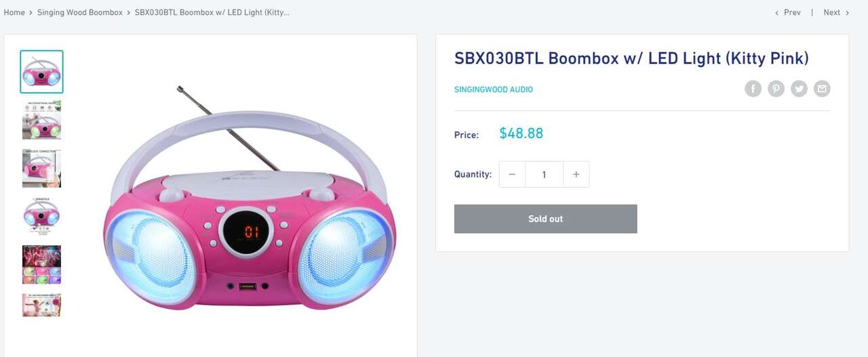The height and width of the screenshot is (357, 868).
Task: Share product by email icon
Action: (x=822, y=89)
